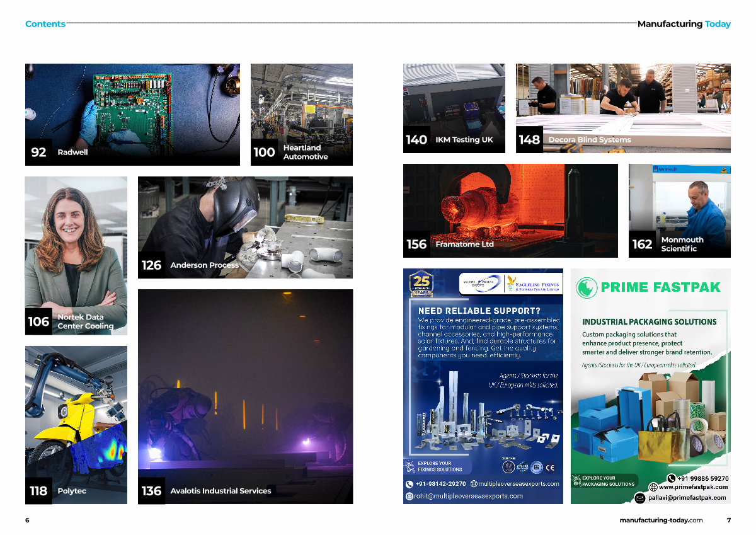The image size is (756, 535).
Task: Click the phone icon in Prime Fastpak ad
Action: point(671,478)
